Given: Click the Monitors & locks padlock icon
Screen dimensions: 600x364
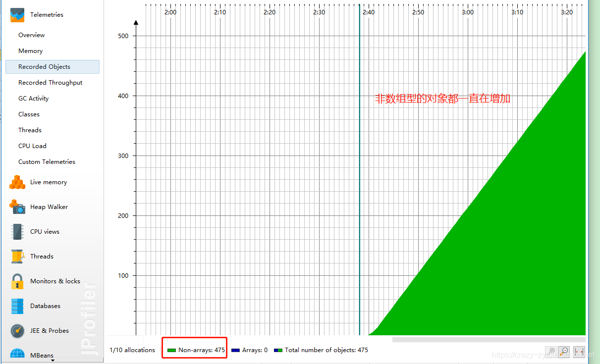Looking at the screenshot, I should pos(17,281).
